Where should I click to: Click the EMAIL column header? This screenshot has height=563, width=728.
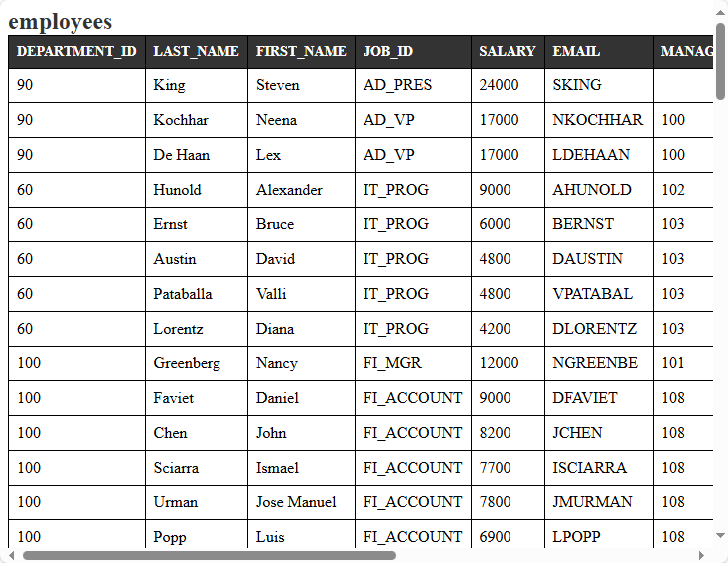click(x=576, y=51)
